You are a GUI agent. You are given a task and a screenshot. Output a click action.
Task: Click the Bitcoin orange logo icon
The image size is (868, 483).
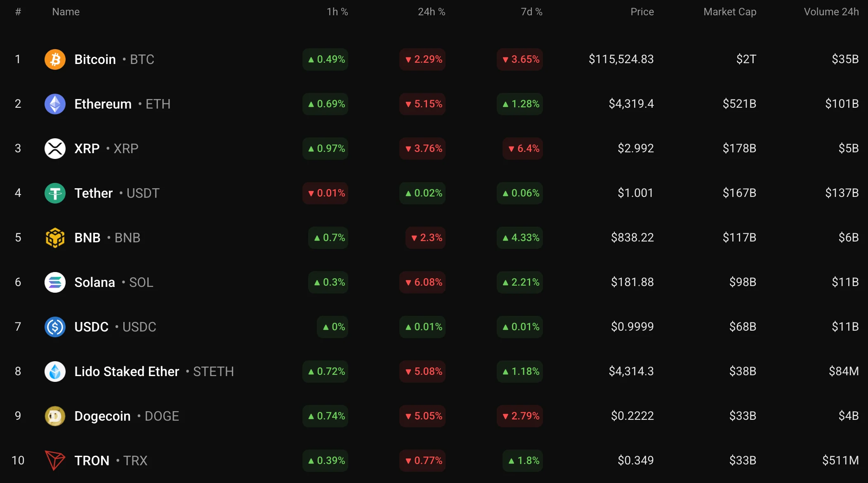point(55,59)
